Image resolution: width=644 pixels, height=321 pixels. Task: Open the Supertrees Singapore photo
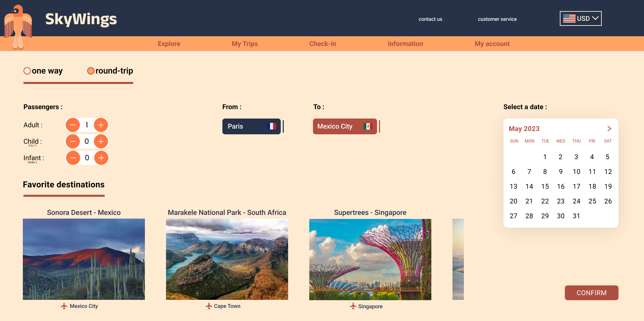pos(370,259)
